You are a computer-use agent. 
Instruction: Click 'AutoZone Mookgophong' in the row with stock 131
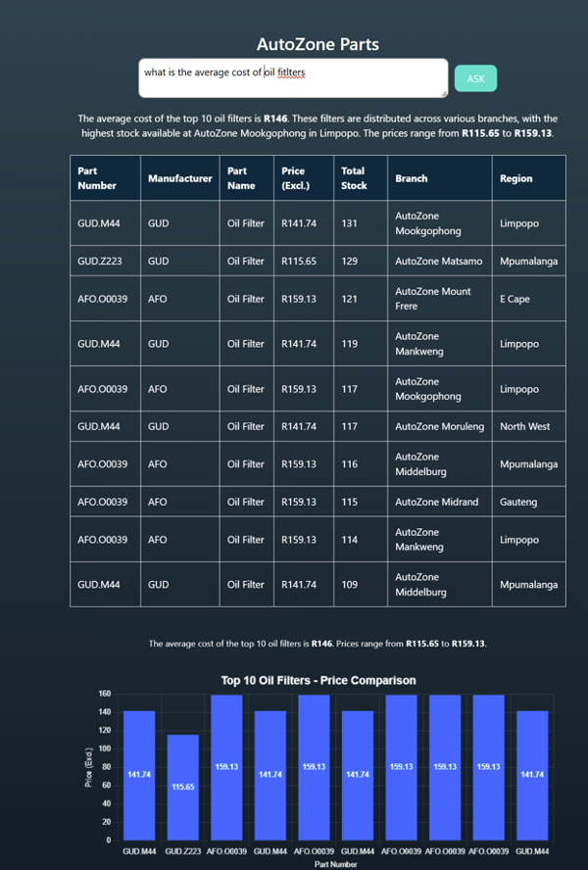coord(440,223)
